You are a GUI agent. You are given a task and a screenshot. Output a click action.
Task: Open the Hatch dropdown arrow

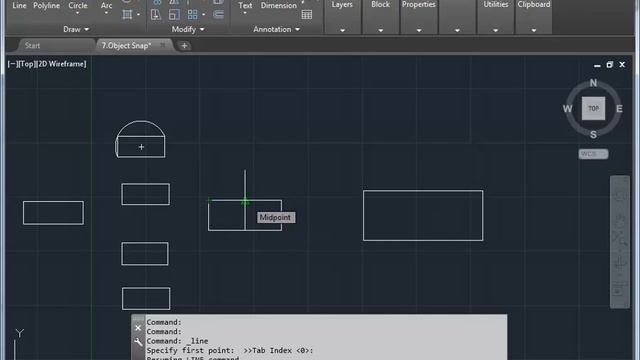[138, 15]
